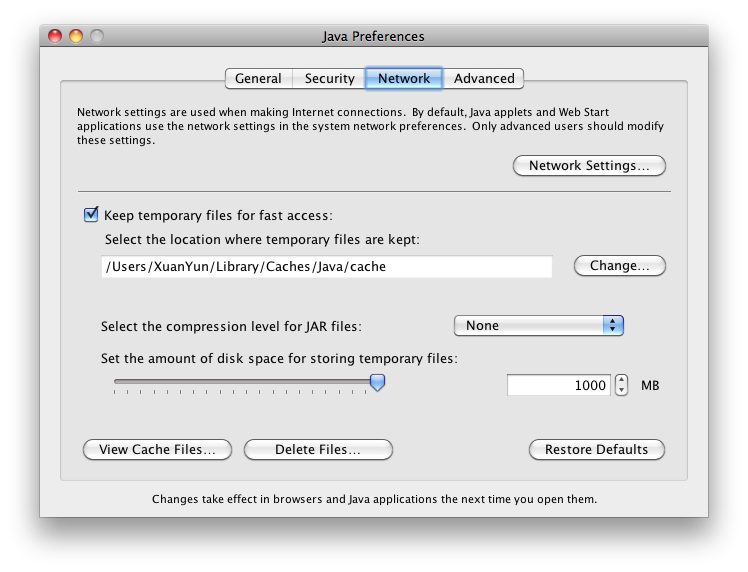Switch to the General tab
This screenshot has width=748, height=572.
click(259, 78)
